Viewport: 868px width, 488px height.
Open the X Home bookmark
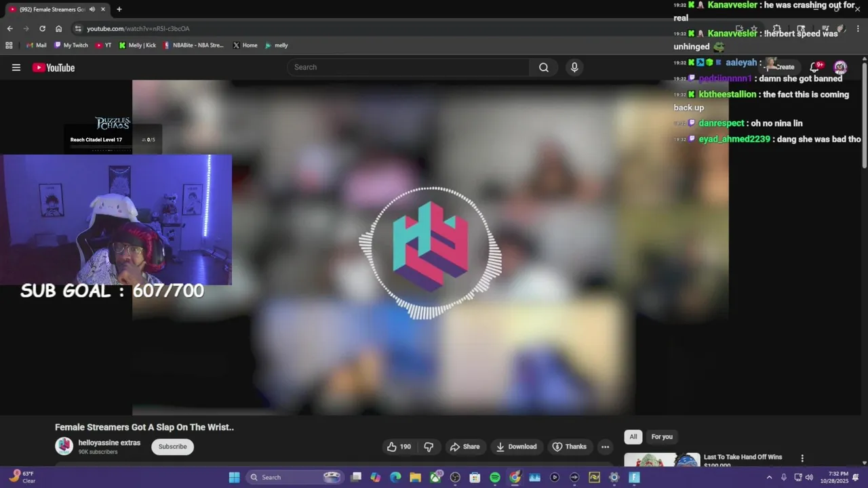pyautogui.click(x=245, y=45)
